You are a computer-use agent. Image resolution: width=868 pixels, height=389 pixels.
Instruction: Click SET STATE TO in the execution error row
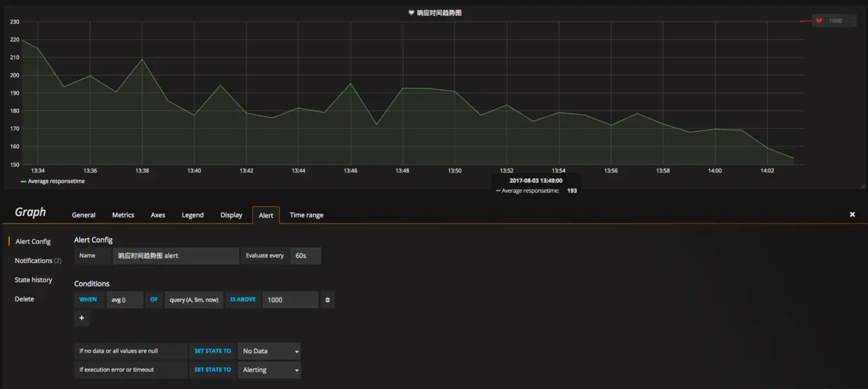(x=213, y=370)
